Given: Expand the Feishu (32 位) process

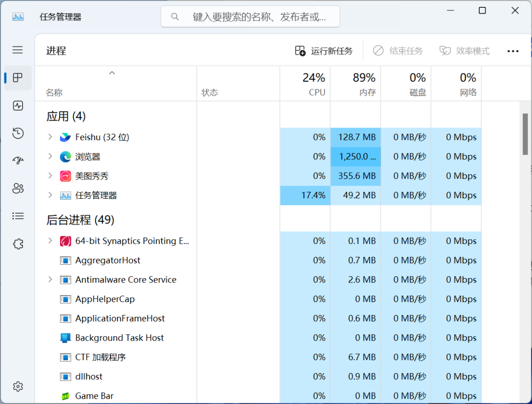Looking at the screenshot, I should (50, 137).
